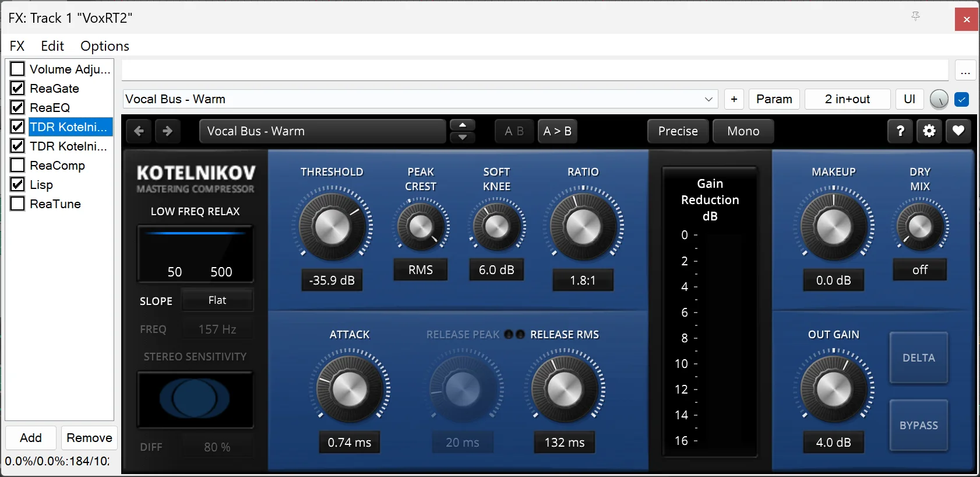Enable the ReaComp plugin checkbox
The height and width of the screenshot is (477, 980).
(17, 165)
